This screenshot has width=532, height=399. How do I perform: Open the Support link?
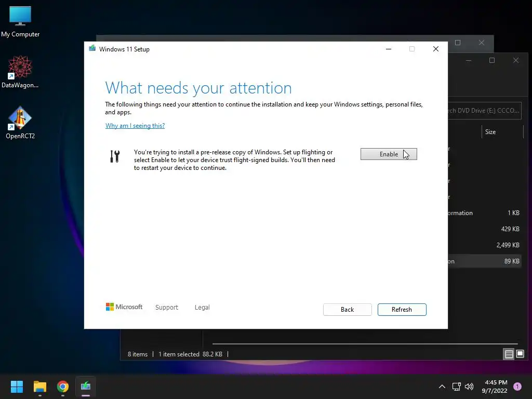click(167, 307)
